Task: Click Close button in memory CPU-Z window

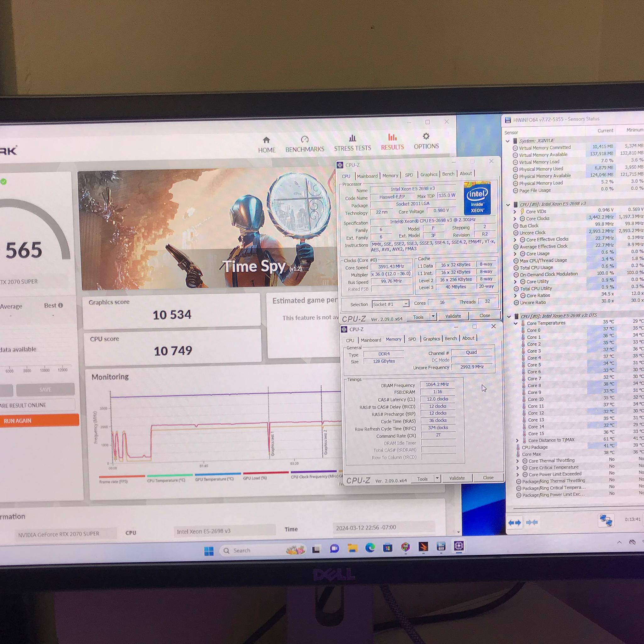Action: [x=488, y=478]
